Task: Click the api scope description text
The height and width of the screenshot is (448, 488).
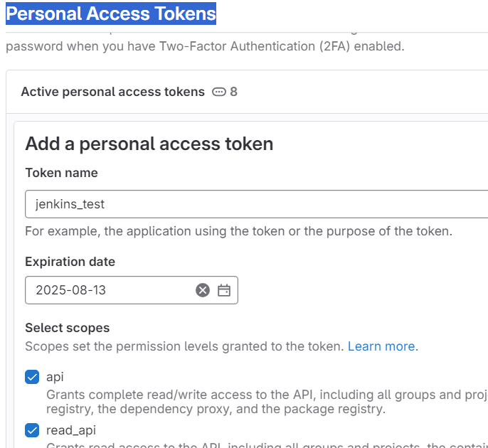Action: coord(267,402)
